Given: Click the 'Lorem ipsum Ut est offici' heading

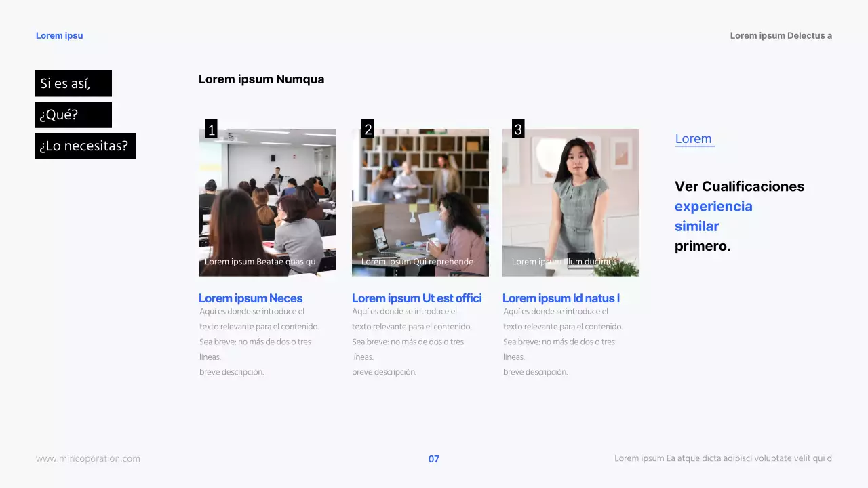Looking at the screenshot, I should pyautogui.click(x=416, y=298).
